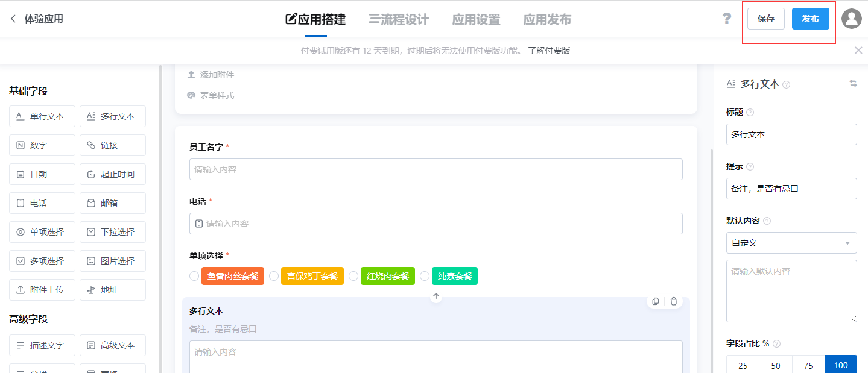Add a 单行文本 field from sidebar
The height and width of the screenshot is (373, 868).
pos(42,116)
